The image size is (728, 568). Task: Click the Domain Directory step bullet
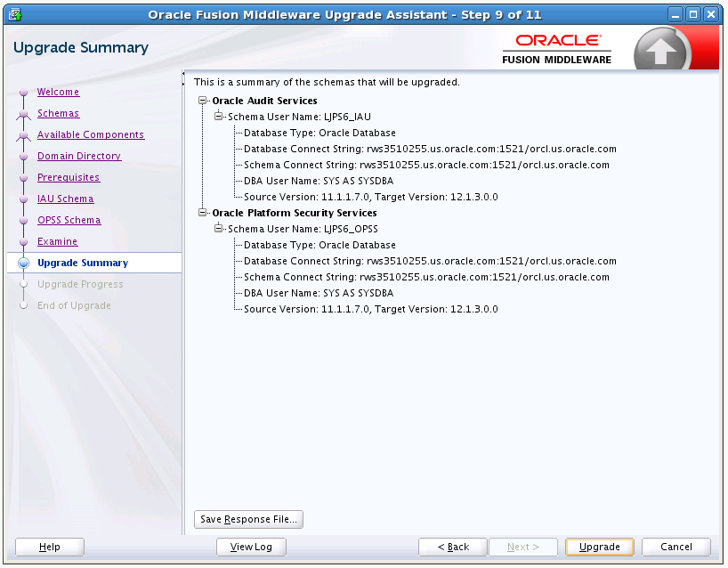pos(23,157)
